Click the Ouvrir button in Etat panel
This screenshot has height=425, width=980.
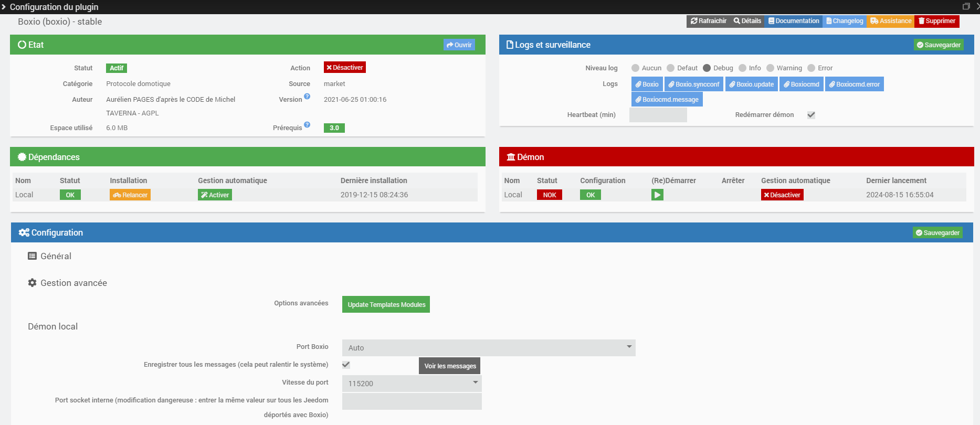(459, 45)
